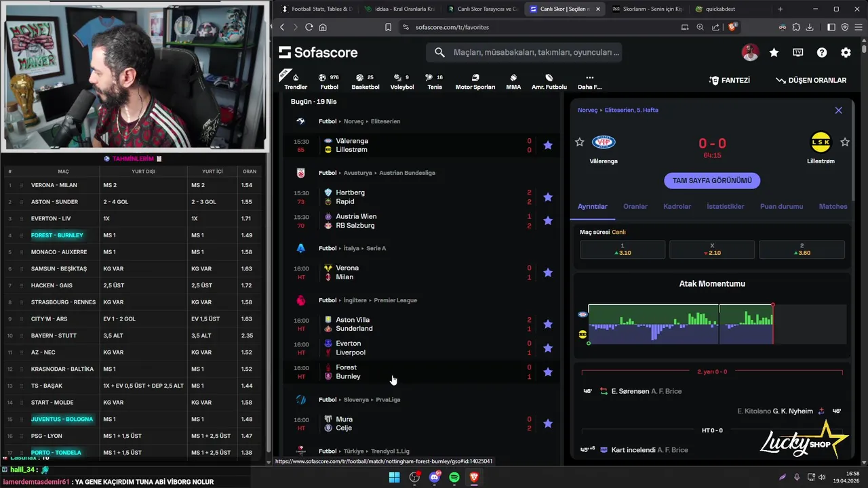Open Vålerenga team logo in panel

point(604,142)
